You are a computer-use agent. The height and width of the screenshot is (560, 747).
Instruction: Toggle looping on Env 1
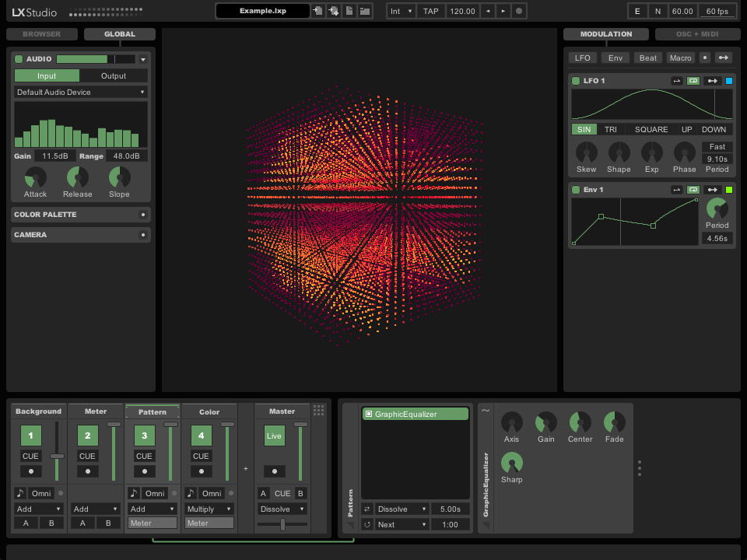(x=694, y=189)
